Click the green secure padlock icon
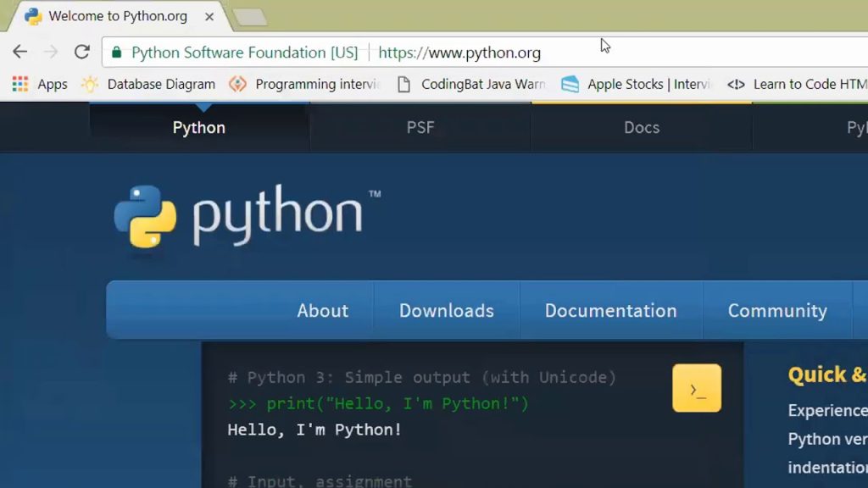Screen dimensions: 868x488 tap(116, 52)
